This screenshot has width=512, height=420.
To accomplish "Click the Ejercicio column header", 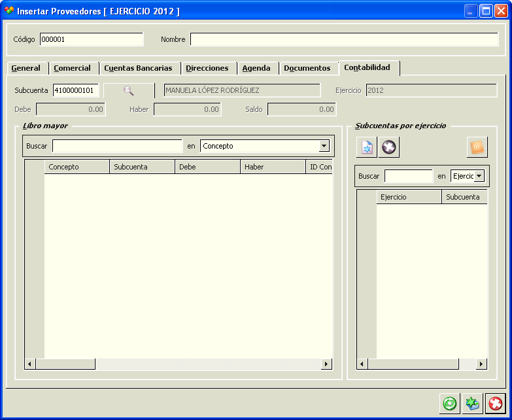I will pos(409,197).
